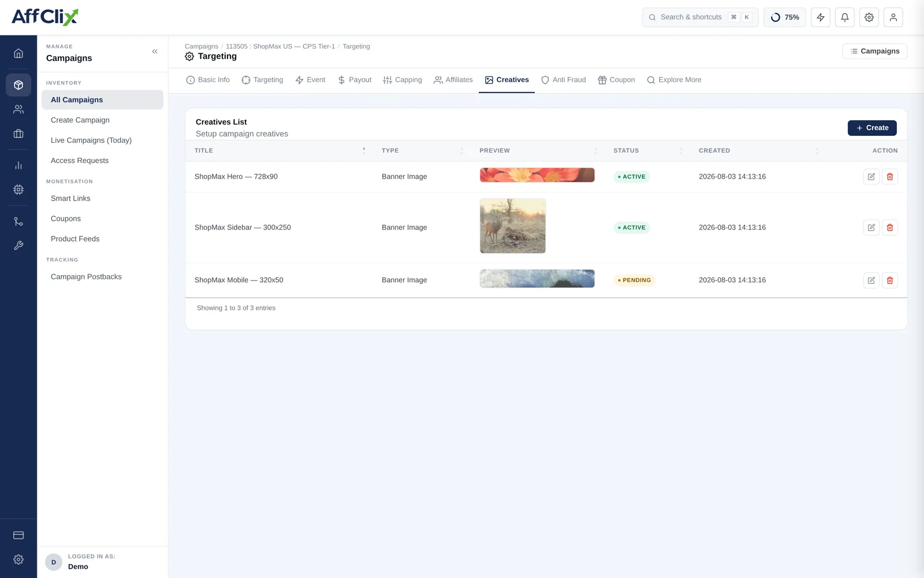
Task: Open Campaign Postbacks in sidebar
Action: click(102, 277)
